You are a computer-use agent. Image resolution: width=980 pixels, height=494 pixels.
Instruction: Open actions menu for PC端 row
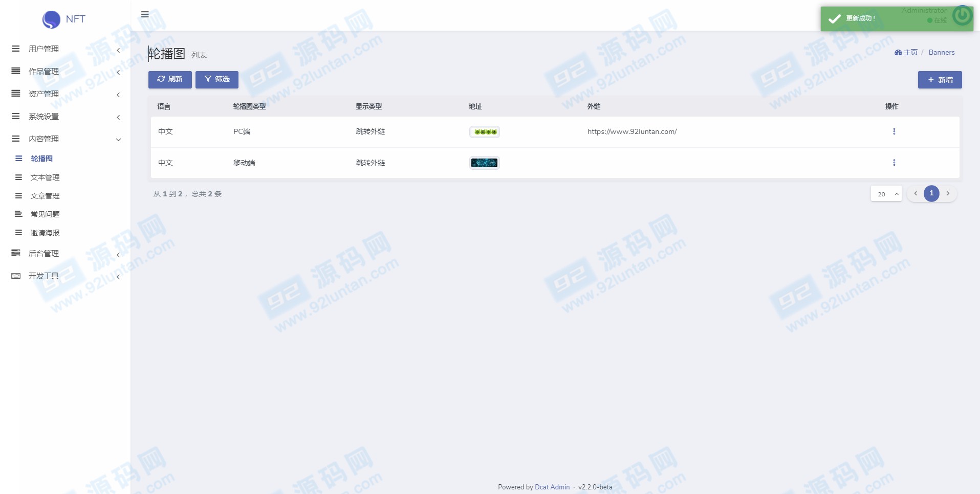pyautogui.click(x=894, y=131)
